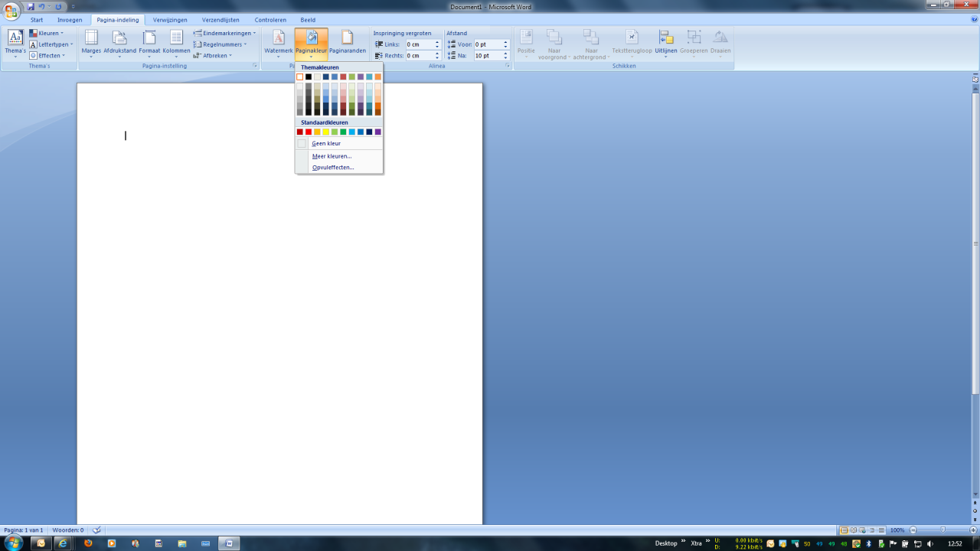Image resolution: width=980 pixels, height=551 pixels.
Task: Expand the Eindemarkeringen breaks dropdown
Action: point(224,33)
